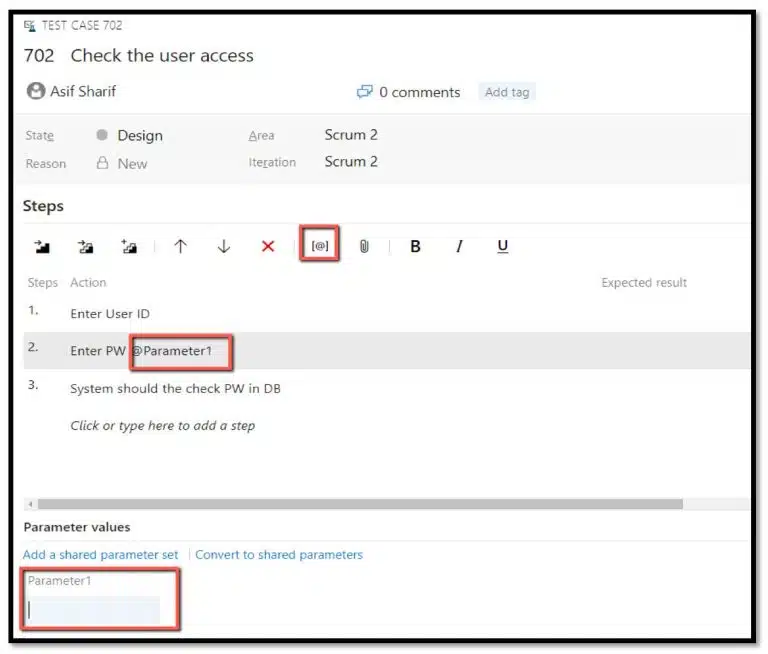Toggle bold formatting

point(415,247)
